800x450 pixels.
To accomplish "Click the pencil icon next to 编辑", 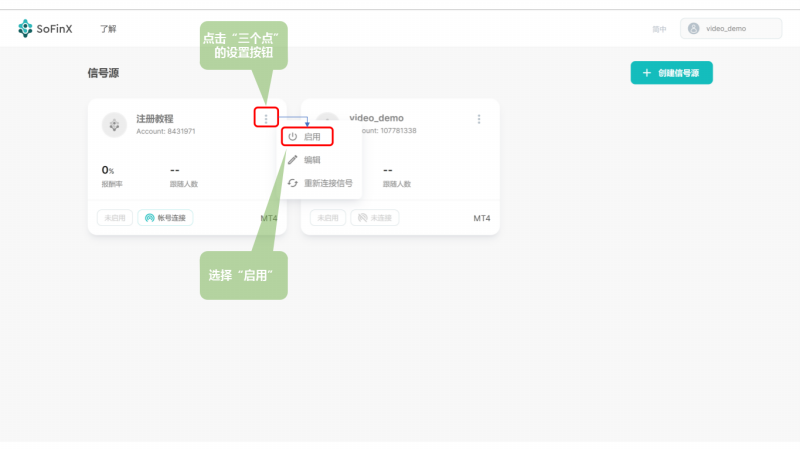I will (292, 160).
